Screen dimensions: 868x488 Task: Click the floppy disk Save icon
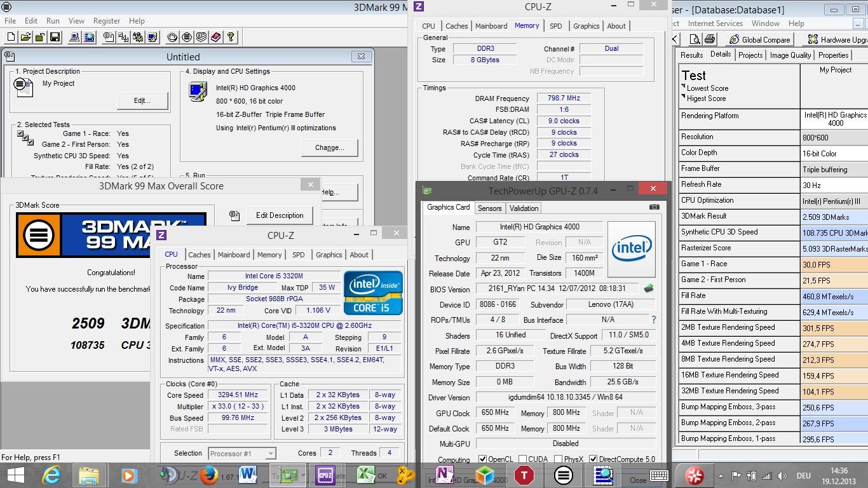(x=55, y=37)
